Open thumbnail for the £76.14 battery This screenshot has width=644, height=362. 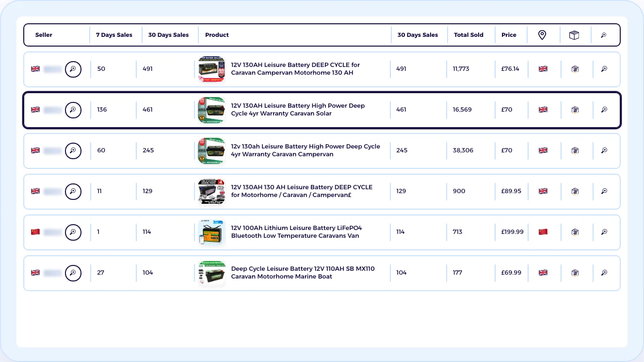pos(212,69)
